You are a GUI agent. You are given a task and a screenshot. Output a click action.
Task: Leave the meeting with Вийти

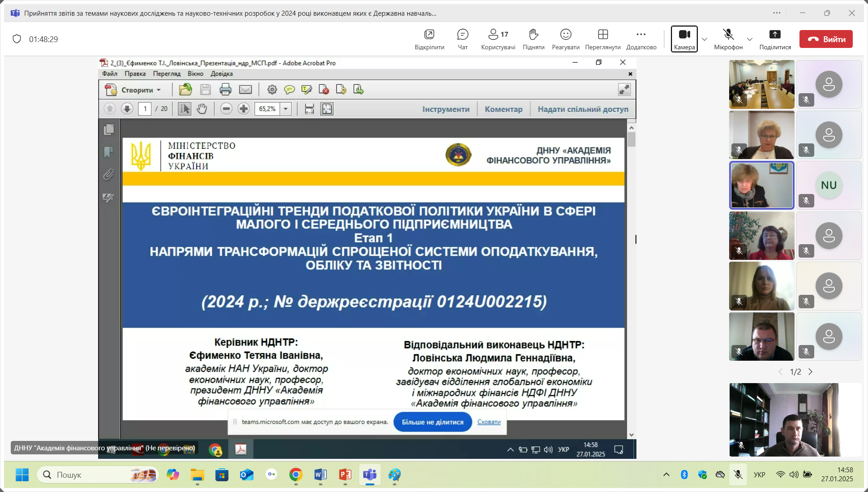point(826,39)
